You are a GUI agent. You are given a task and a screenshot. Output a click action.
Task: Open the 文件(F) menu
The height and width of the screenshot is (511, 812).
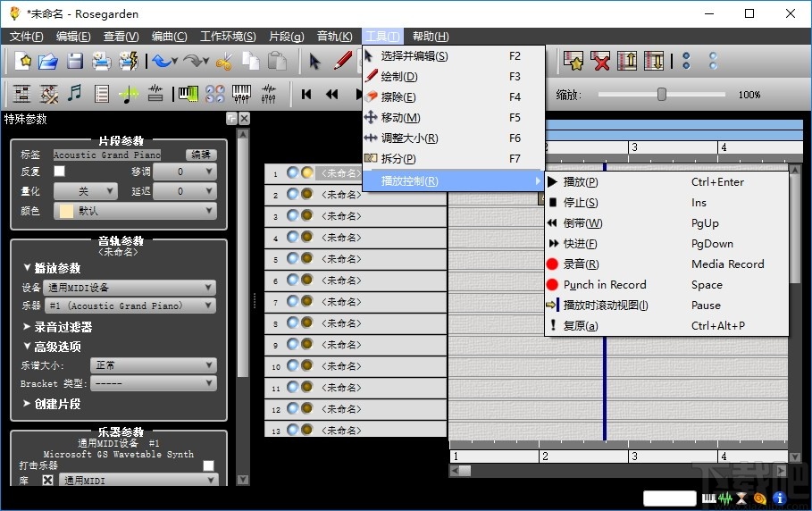[x=27, y=37]
